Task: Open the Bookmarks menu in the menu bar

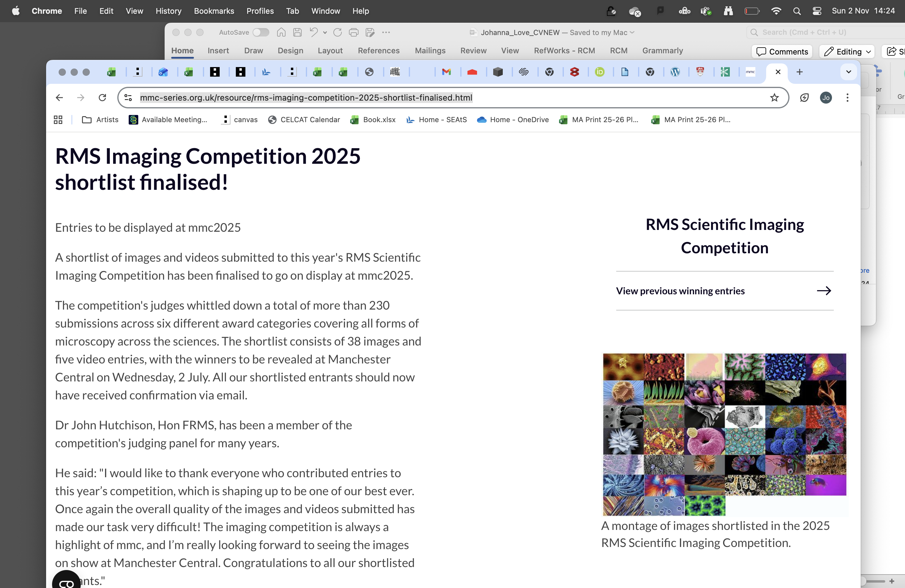Action: point(214,11)
